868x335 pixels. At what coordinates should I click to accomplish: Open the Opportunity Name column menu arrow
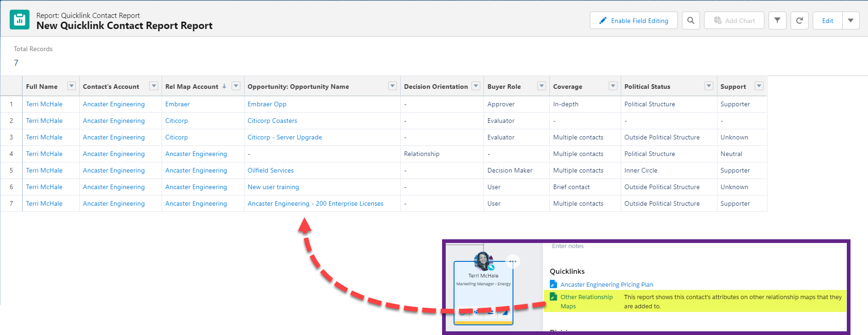(392, 86)
